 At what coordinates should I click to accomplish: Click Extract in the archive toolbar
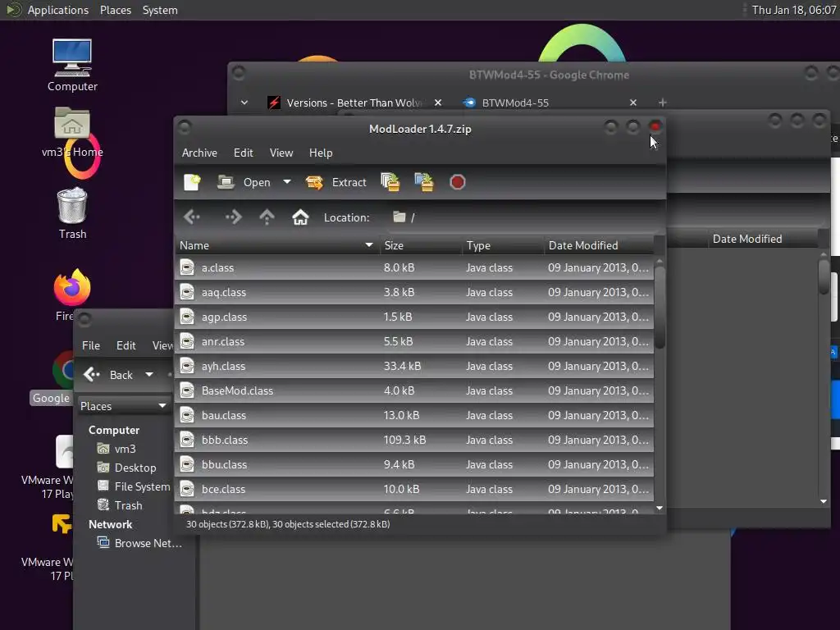click(336, 182)
